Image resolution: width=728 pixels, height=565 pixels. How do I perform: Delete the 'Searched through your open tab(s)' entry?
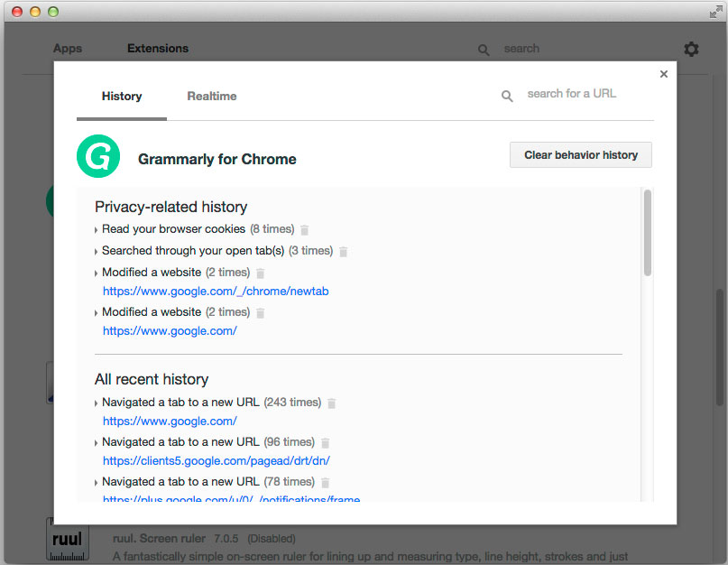click(x=344, y=252)
